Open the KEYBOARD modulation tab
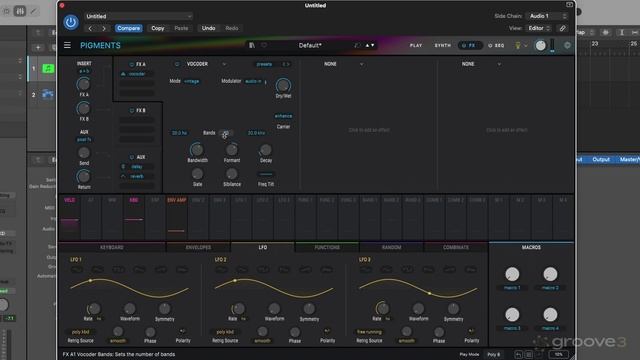 click(x=112, y=247)
